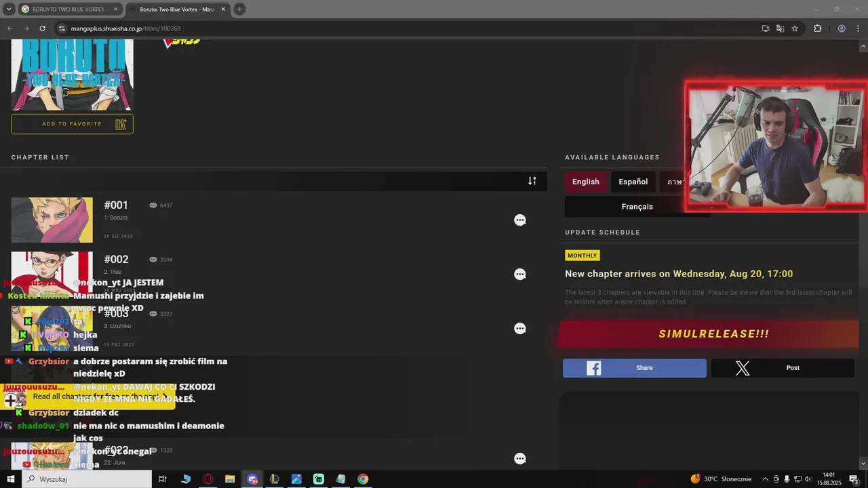Open weather widget 30°C Słonecznie
The image size is (868, 488).
[721, 479]
